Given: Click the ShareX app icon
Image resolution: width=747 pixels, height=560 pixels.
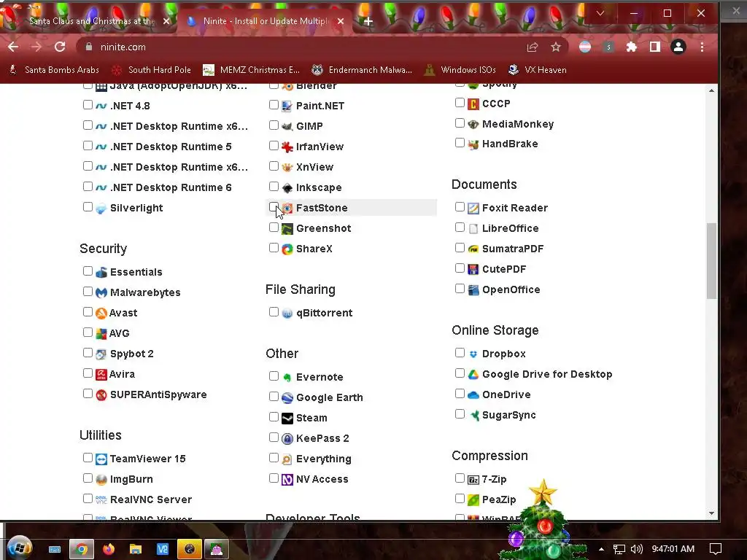Looking at the screenshot, I should 287,249.
